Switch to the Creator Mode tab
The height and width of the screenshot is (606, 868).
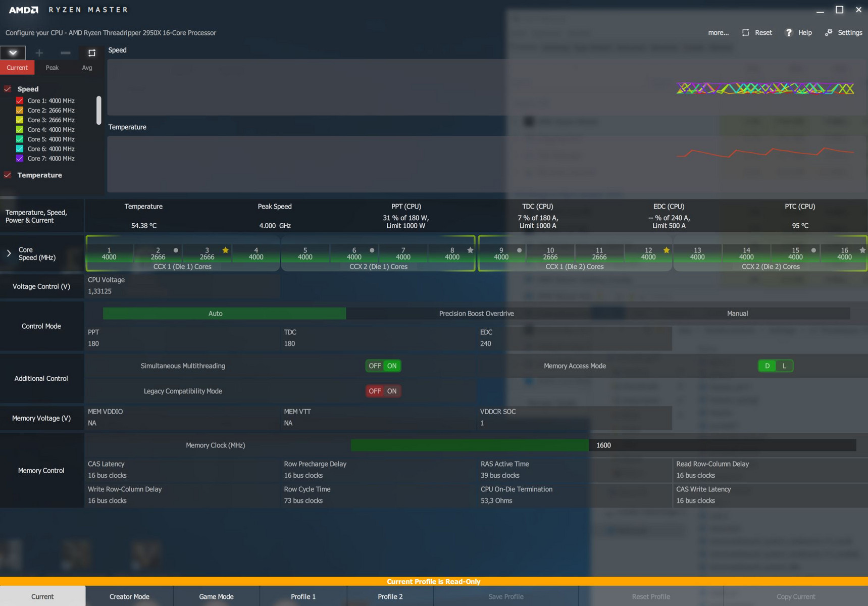pyautogui.click(x=129, y=596)
